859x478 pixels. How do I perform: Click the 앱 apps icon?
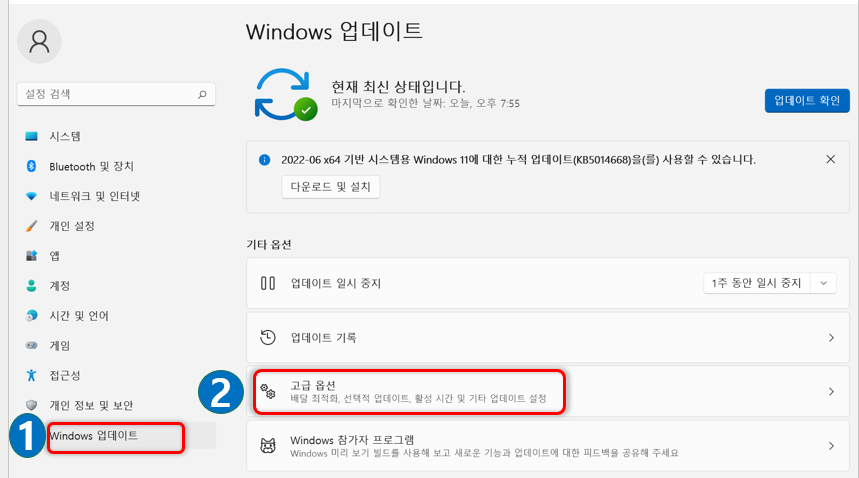(31, 256)
